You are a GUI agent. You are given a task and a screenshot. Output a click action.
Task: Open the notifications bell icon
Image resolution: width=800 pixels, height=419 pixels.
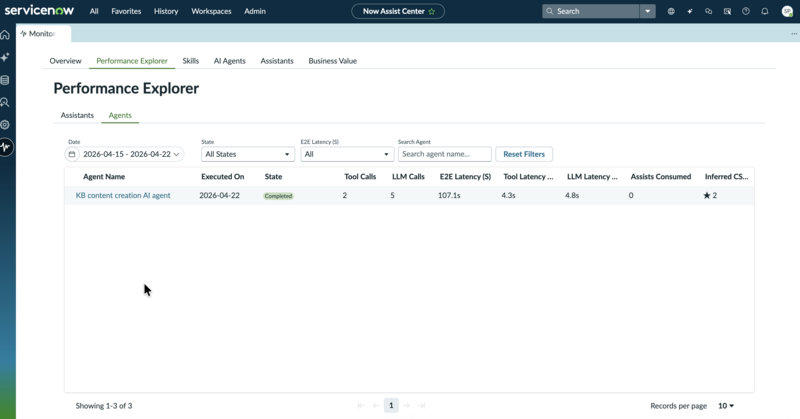coord(764,11)
